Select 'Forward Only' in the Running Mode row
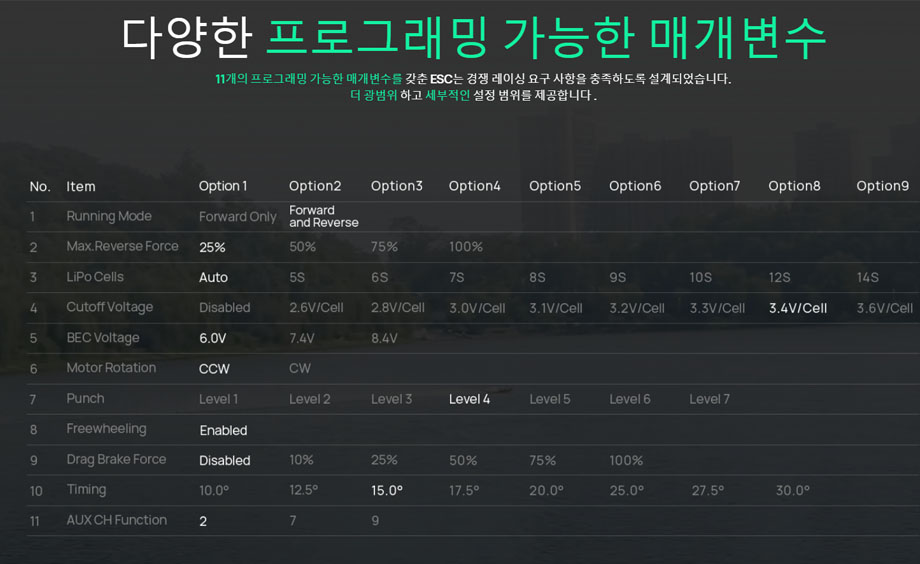 point(237,217)
